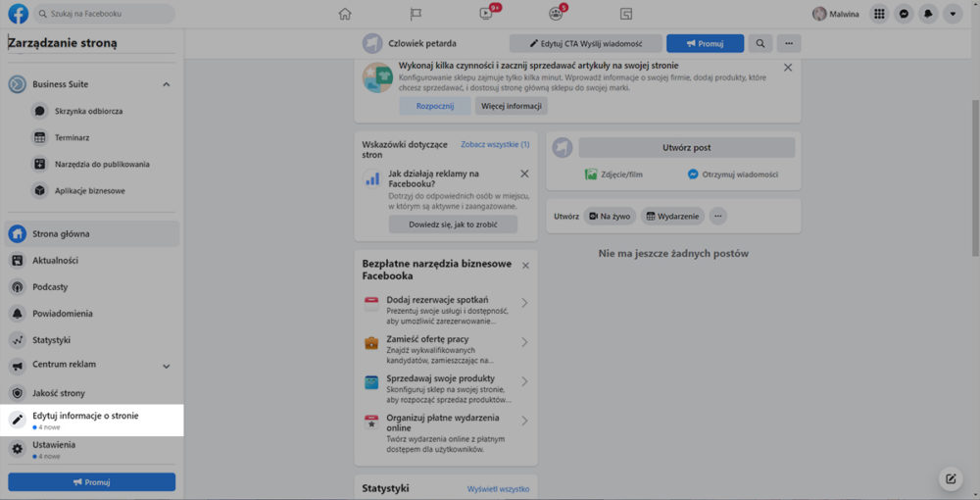Click the Powiadomienia bell in sidebar
Screen dimensions: 980x500
tap(18, 314)
